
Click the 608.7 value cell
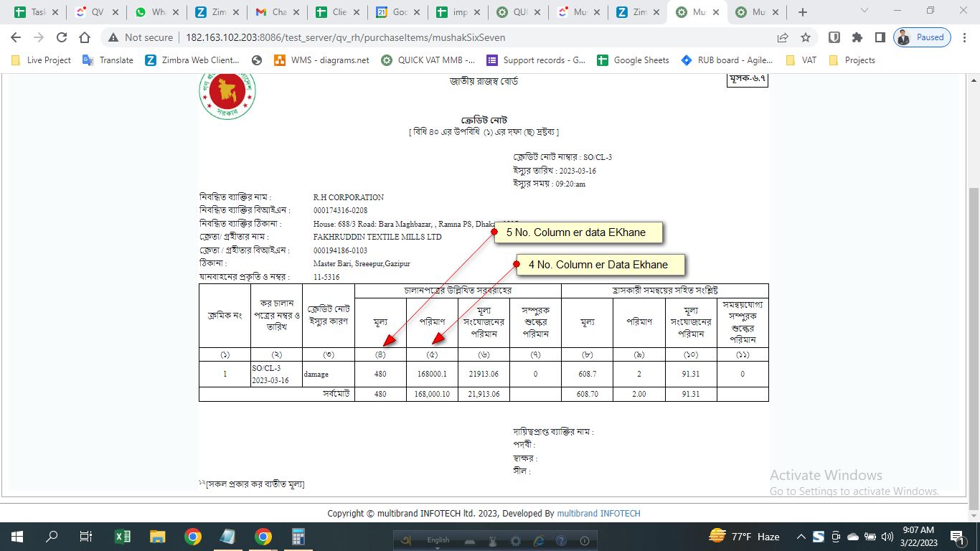[587, 374]
